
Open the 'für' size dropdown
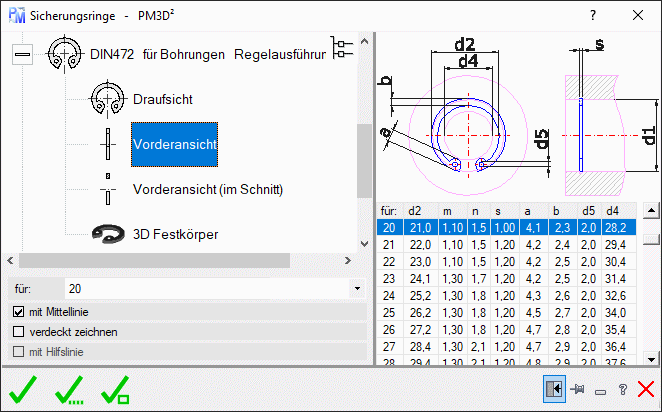[x=357, y=288]
